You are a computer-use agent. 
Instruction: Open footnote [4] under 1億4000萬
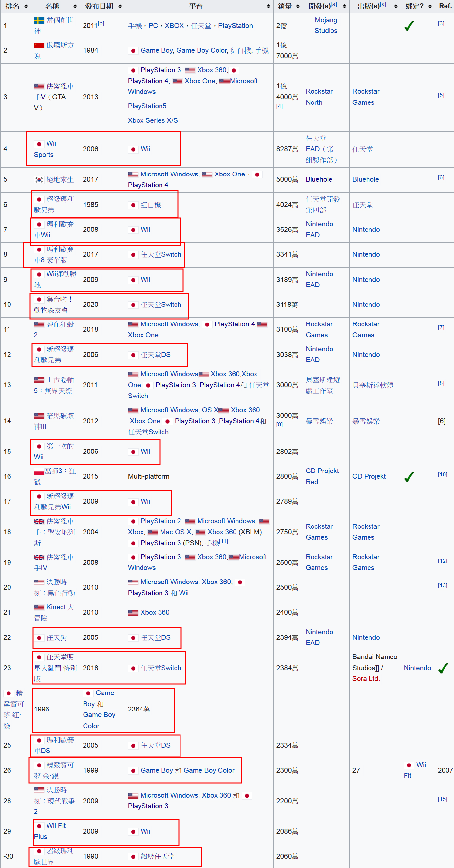(279, 106)
